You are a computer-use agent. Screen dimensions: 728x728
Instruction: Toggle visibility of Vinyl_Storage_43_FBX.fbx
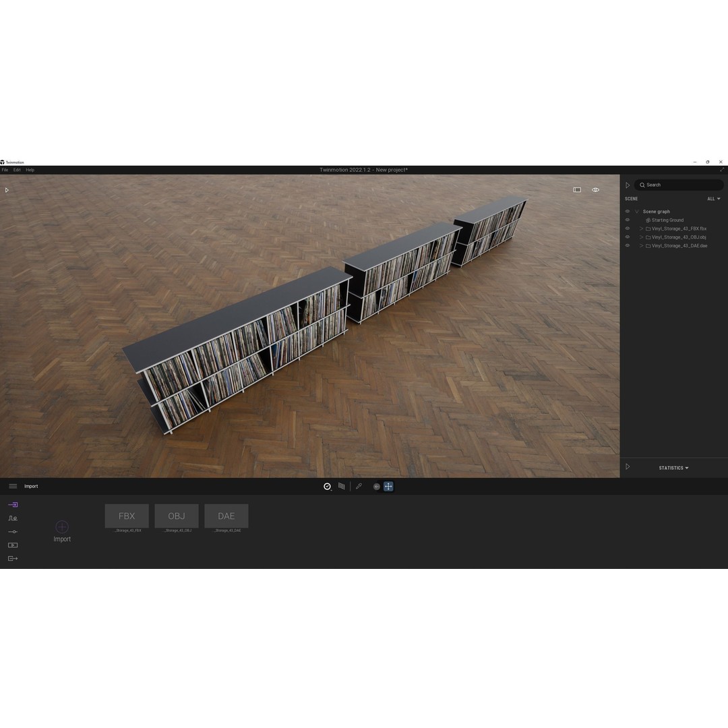[x=628, y=229]
